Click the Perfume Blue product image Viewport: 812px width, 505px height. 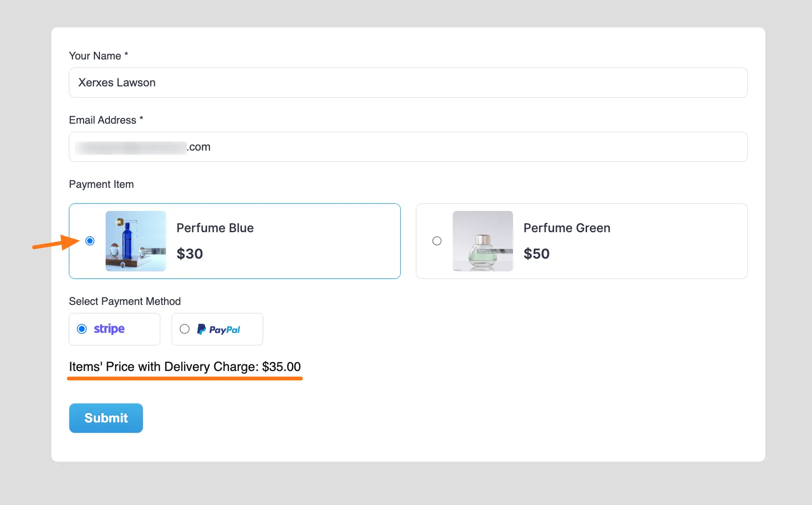tap(136, 241)
